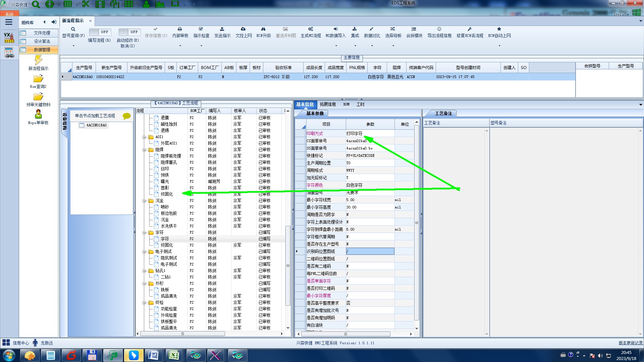Click 发送指示 upload icon
Screen dimensions: 644x362
[x=222, y=29]
